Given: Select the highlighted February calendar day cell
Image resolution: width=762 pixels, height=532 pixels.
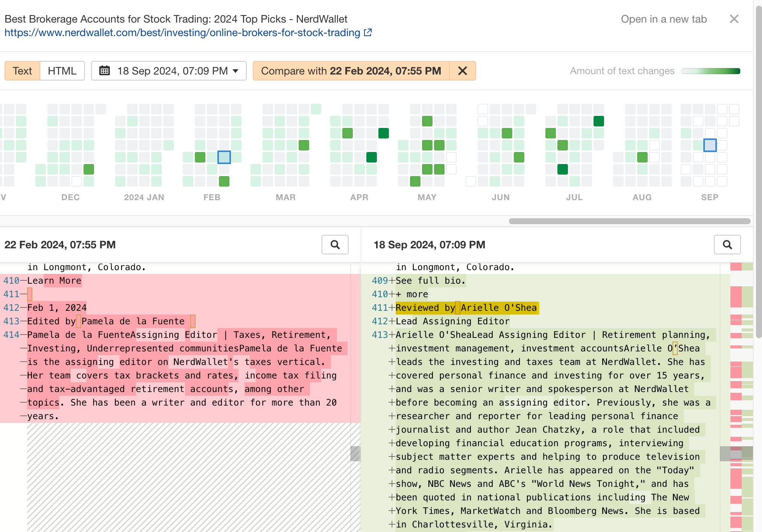Looking at the screenshot, I should click(x=224, y=157).
